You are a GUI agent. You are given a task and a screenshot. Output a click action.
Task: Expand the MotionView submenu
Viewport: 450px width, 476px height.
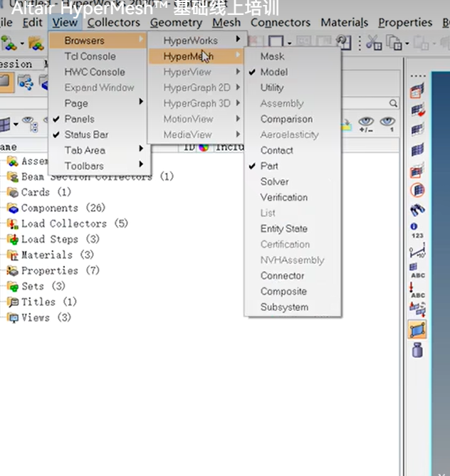click(196, 119)
